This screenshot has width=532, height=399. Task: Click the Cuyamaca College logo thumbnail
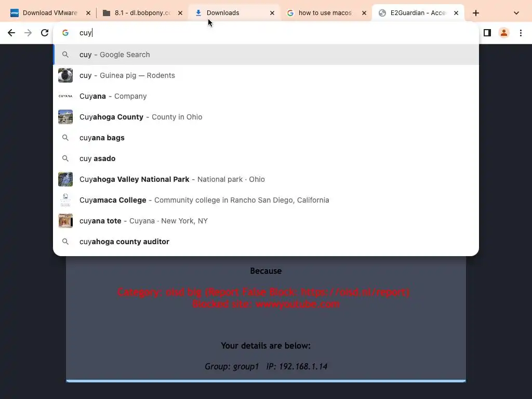65,200
